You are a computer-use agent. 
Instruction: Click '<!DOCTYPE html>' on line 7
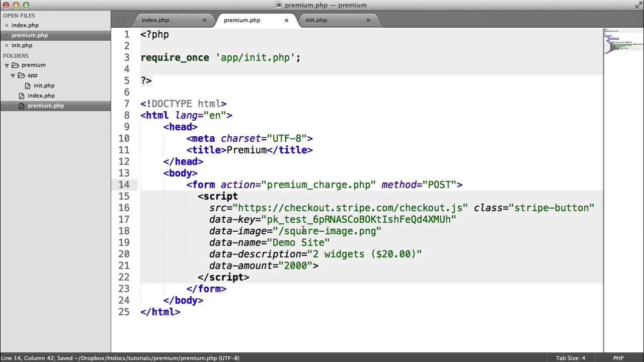[184, 104]
